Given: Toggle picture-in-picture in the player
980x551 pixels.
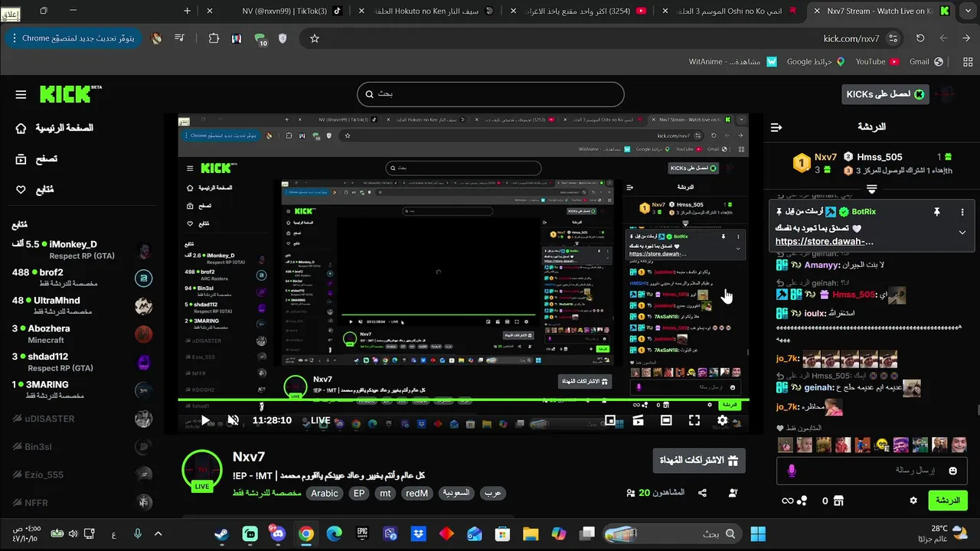Looking at the screenshot, I should pyautogui.click(x=610, y=420).
